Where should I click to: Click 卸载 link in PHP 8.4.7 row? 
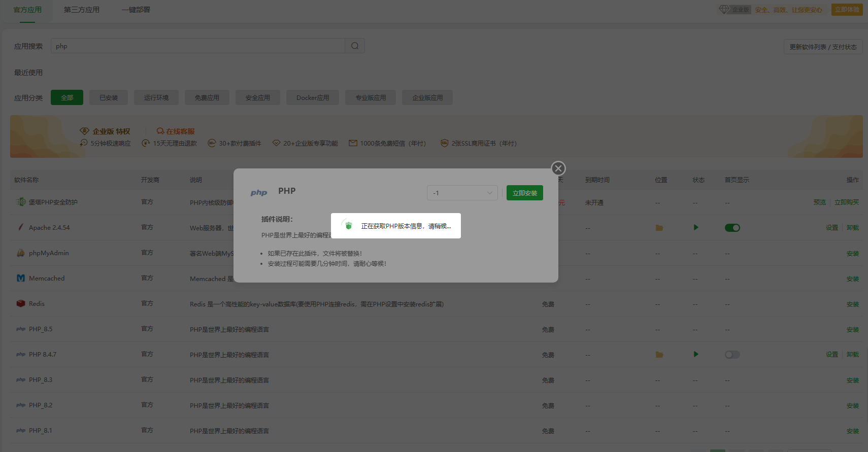[853, 354]
